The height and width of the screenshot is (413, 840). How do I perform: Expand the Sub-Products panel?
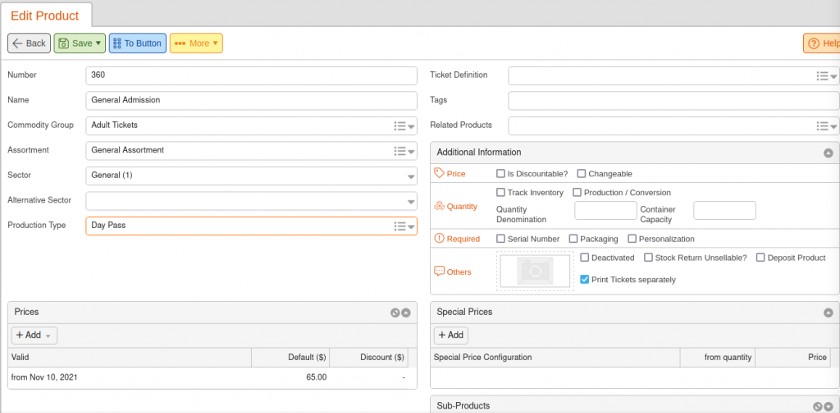tap(829, 407)
